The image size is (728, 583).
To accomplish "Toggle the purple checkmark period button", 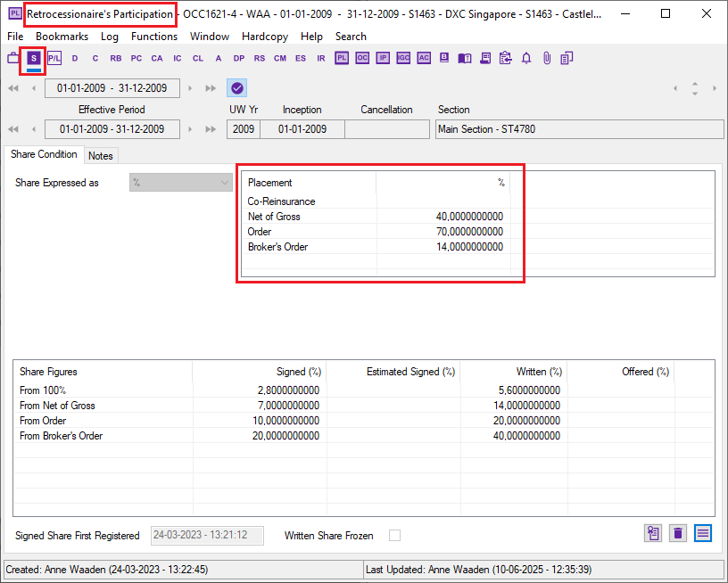I will coord(236,87).
